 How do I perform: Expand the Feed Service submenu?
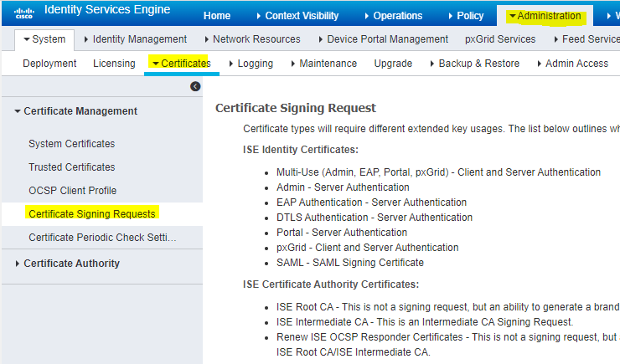(x=587, y=39)
